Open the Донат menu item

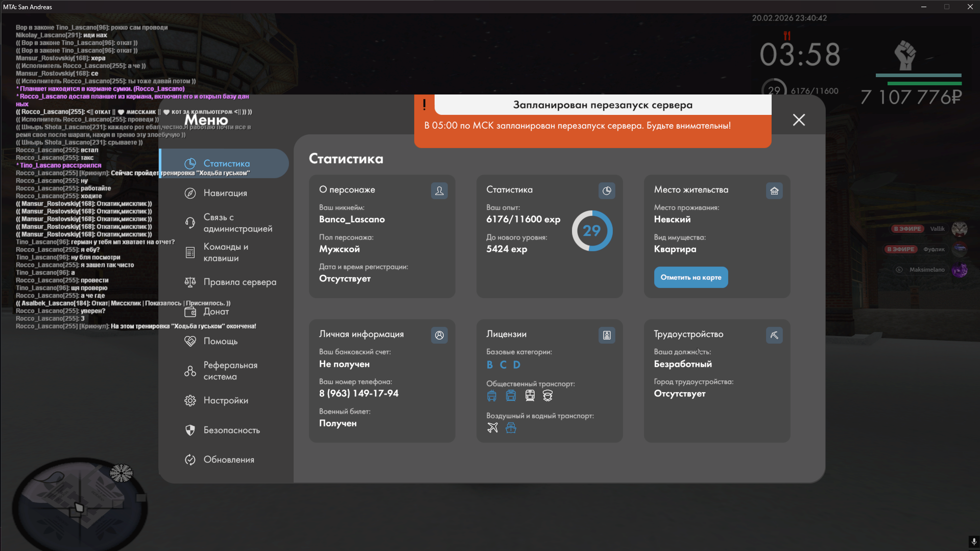point(216,312)
